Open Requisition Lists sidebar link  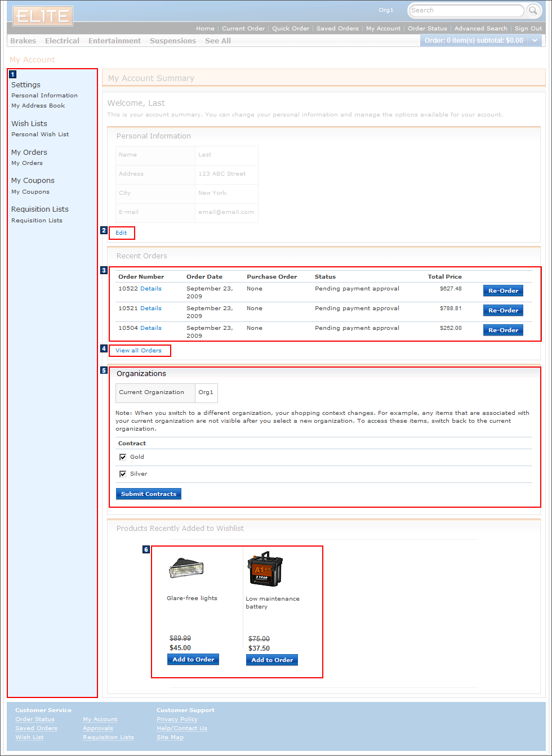coord(37,221)
